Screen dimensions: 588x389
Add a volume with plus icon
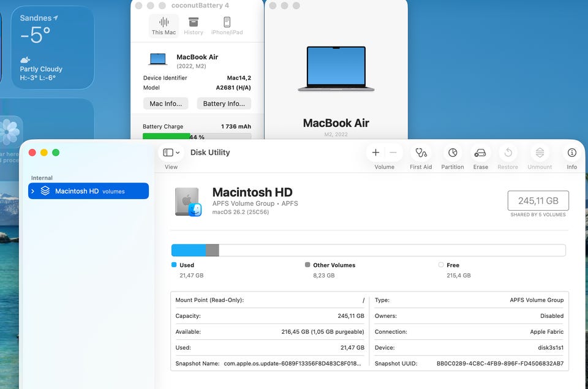375,153
